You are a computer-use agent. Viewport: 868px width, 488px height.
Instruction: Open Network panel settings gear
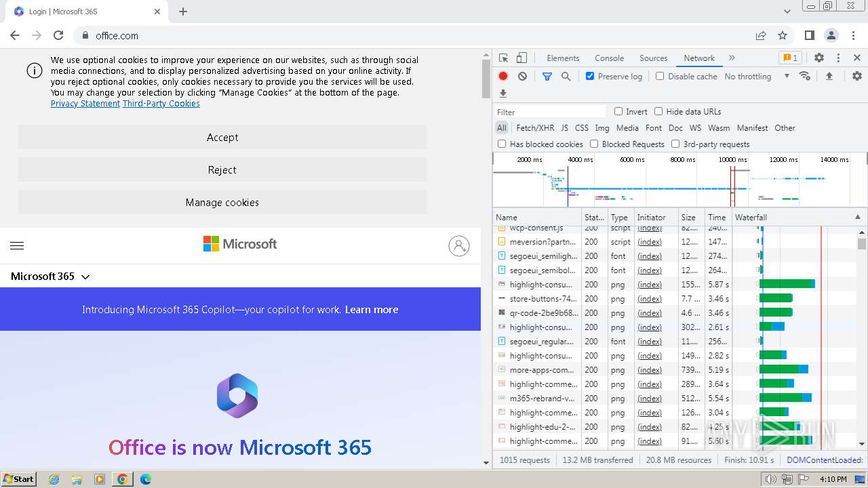(857, 76)
